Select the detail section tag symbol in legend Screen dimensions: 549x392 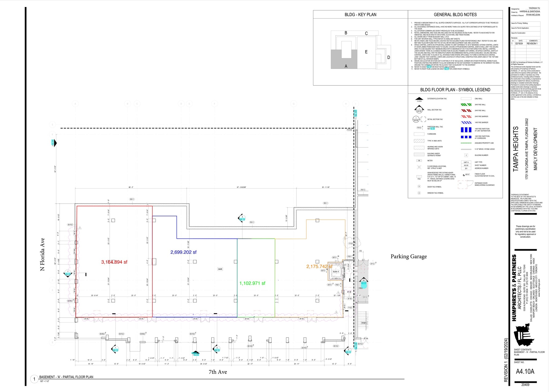coord(416,119)
